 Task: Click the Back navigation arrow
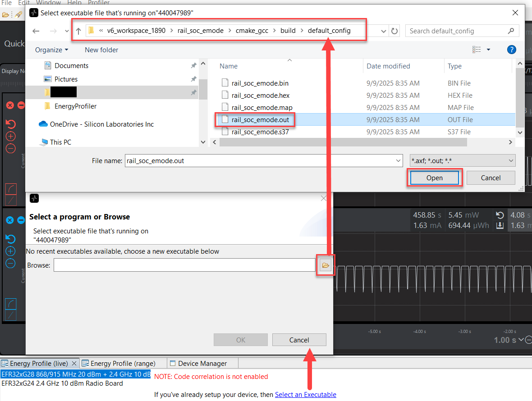[x=36, y=31]
